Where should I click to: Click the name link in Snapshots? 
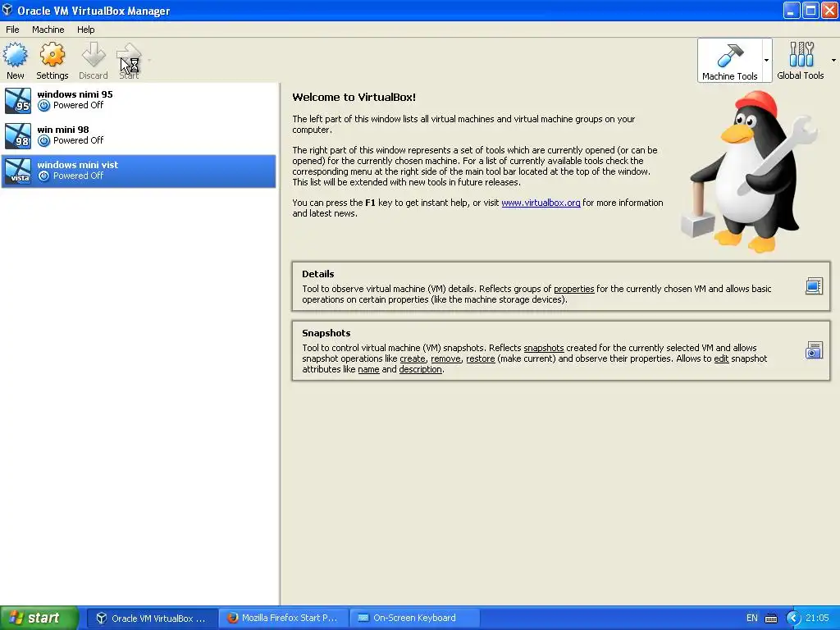(x=368, y=370)
